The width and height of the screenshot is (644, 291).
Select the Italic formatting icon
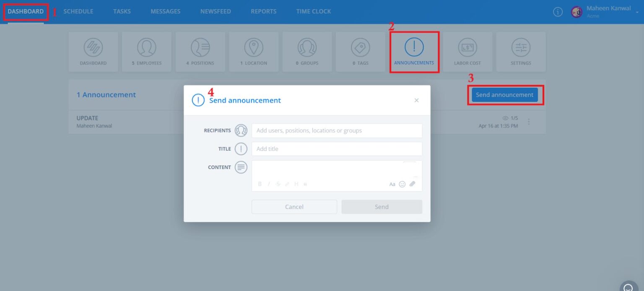click(x=269, y=184)
